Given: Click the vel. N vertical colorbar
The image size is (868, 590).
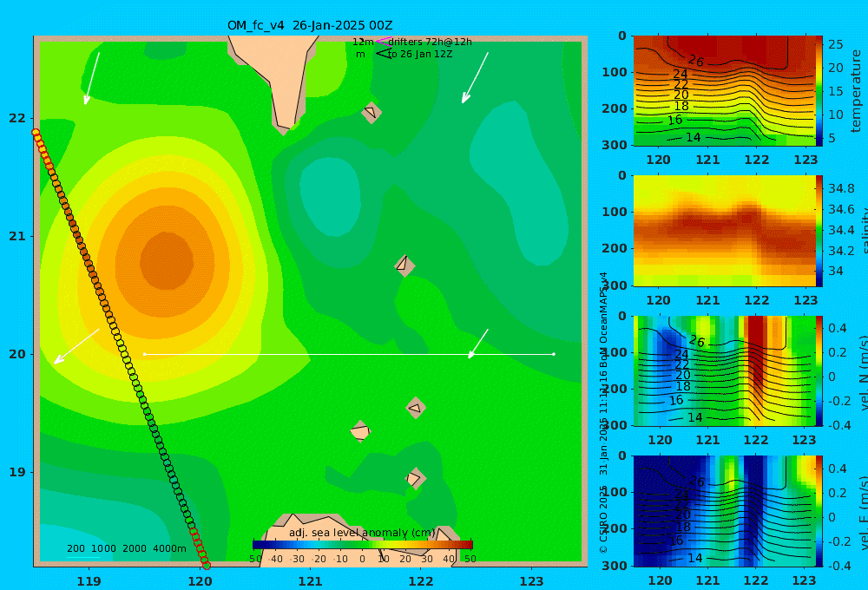Looking at the screenshot, I should click(819, 370).
